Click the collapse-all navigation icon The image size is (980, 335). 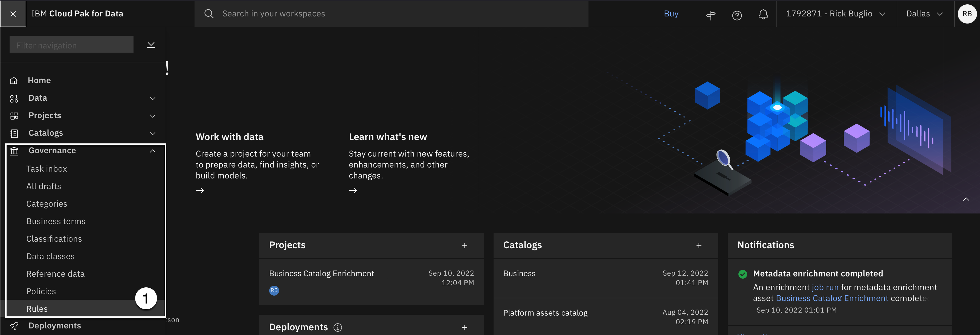[x=151, y=45]
